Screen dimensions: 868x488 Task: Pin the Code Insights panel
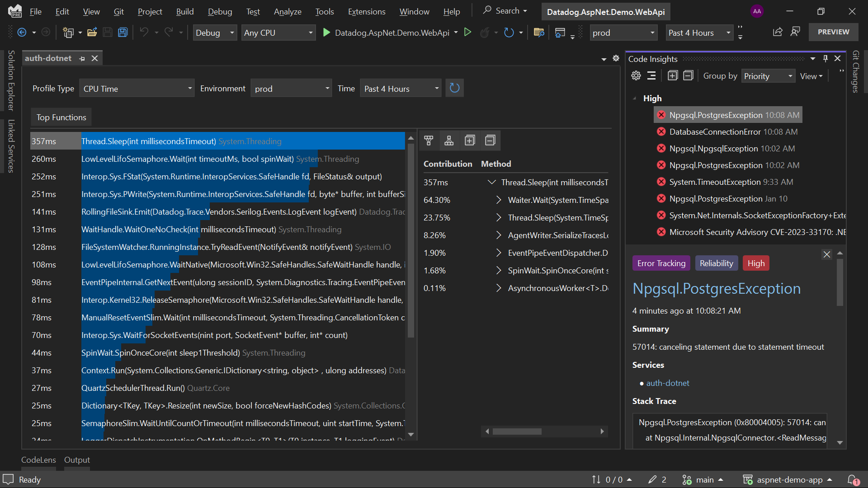tap(826, 58)
